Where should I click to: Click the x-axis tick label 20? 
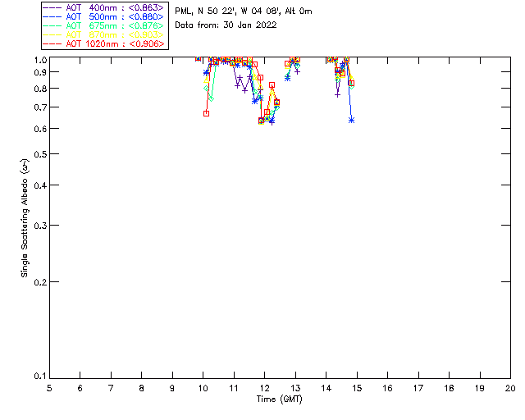510,387
